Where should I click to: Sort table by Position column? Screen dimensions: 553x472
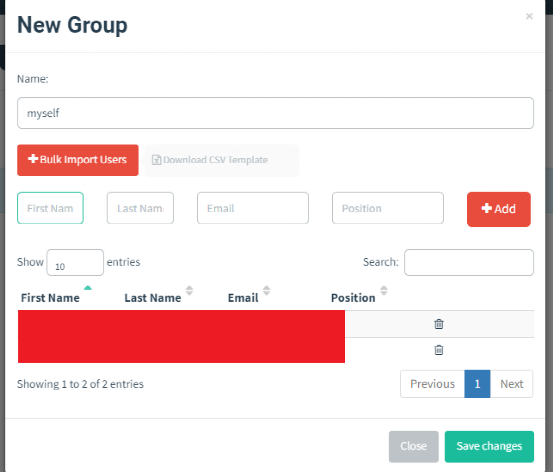point(353,298)
